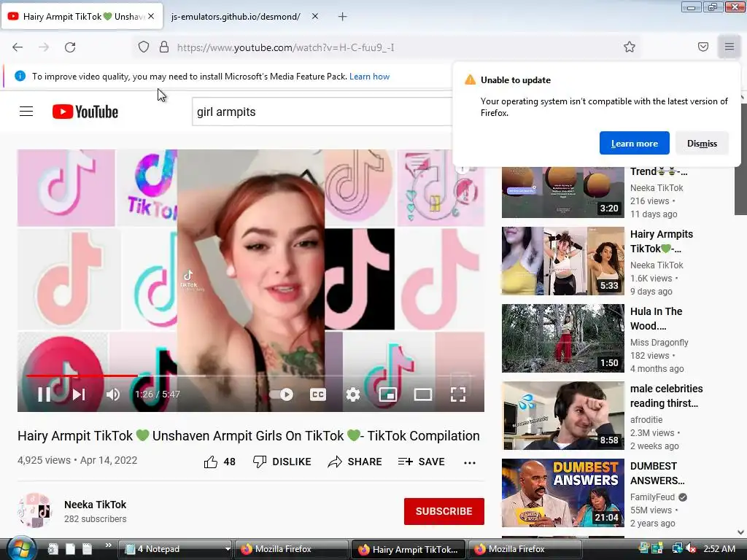Show site security padlock info

[164, 47]
